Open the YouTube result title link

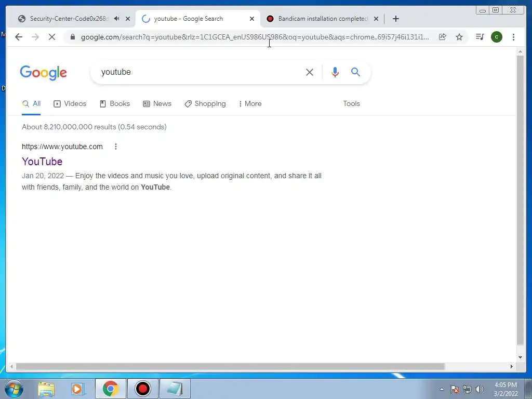click(x=42, y=162)
